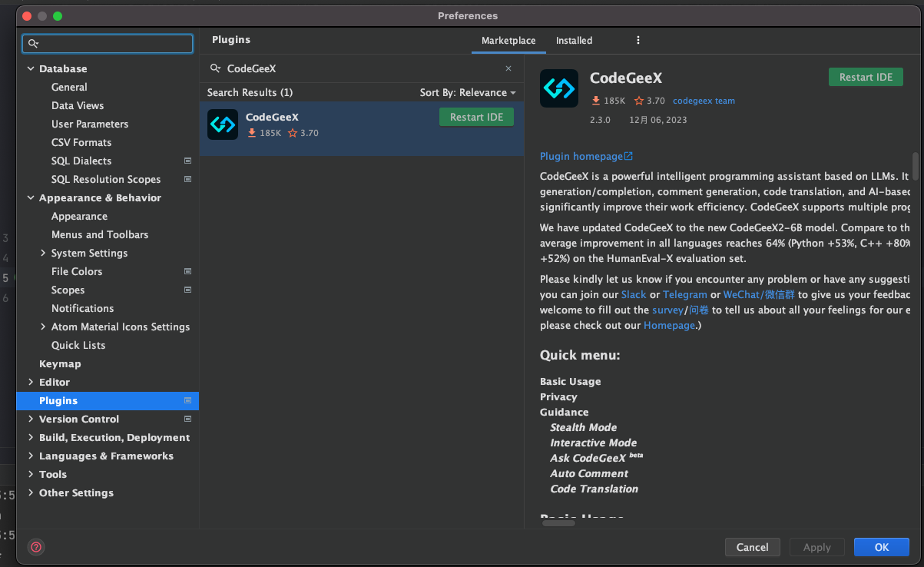924x567 pixels.
Task: Open the codegeex team vendor link
Action: (x=704, y=101)
